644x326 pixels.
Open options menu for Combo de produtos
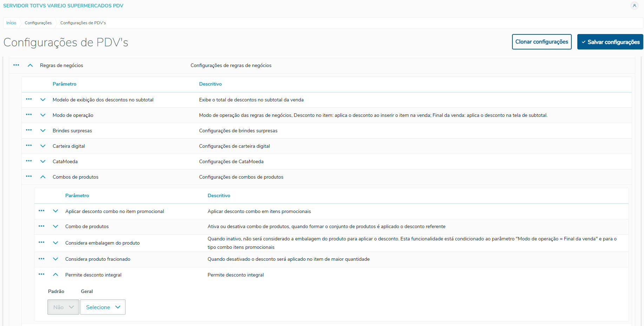[41, 226]
